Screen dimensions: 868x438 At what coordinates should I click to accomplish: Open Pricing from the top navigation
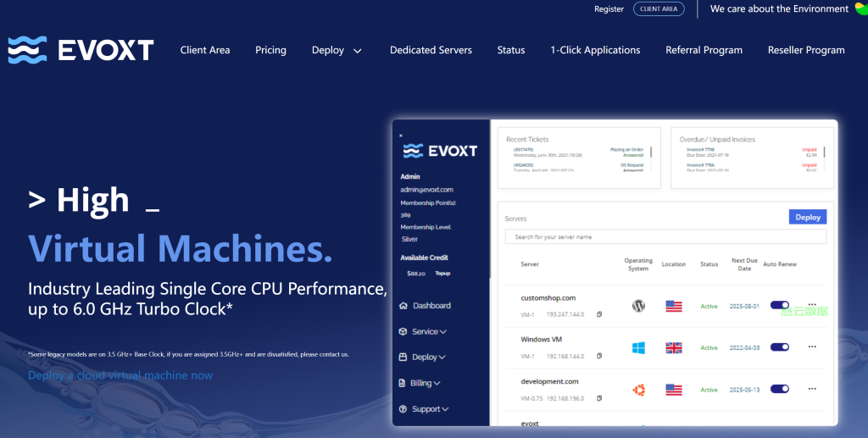coord(270,50)
